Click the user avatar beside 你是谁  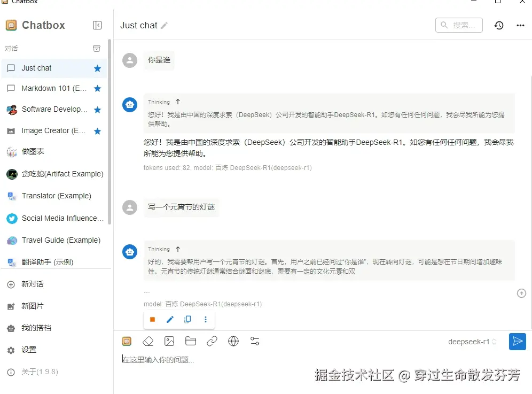[x=130, y=60]
